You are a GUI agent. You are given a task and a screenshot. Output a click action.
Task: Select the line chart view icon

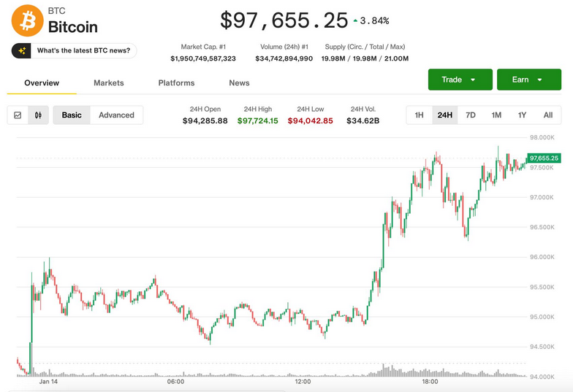pyautogui.click(x=18, y=115)
